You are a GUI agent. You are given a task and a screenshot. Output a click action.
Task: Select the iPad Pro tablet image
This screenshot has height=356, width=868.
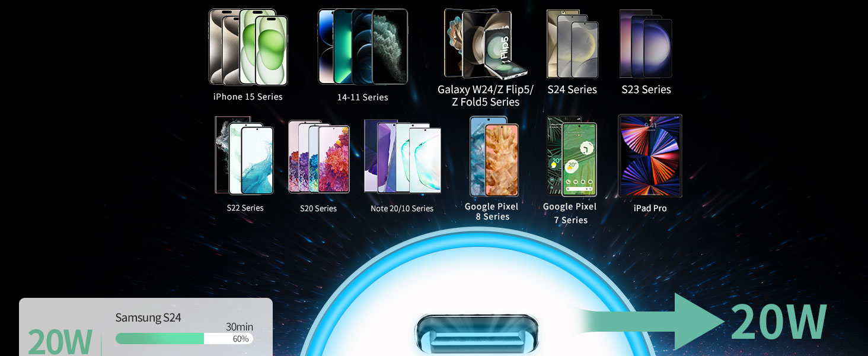pos(650,156)
